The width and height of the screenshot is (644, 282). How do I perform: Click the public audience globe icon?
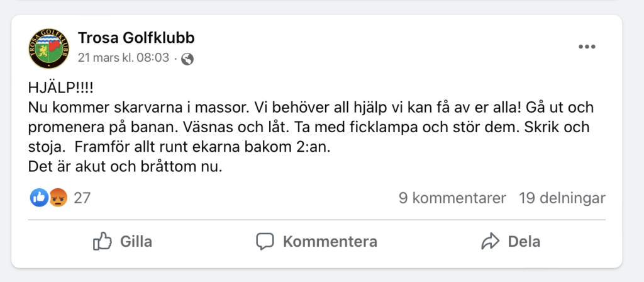click(187, 59)
